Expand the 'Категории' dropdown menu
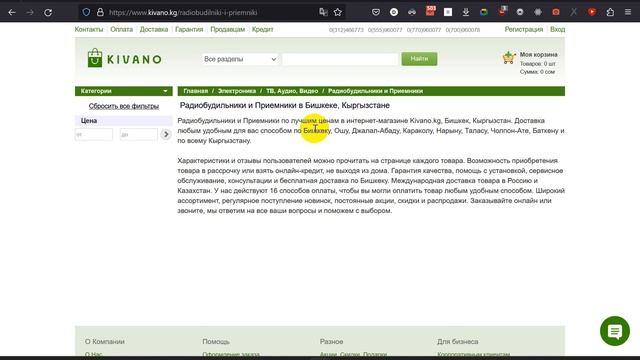The width and height of the screenshot is (640, 360). click(x=124, y=91)
